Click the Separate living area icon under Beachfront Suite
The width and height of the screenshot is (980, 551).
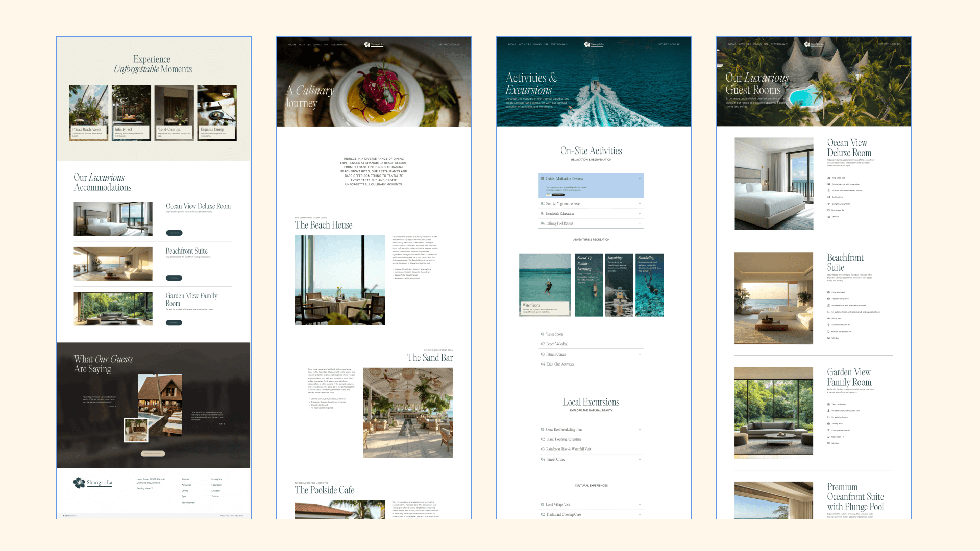tap(828, 299)
